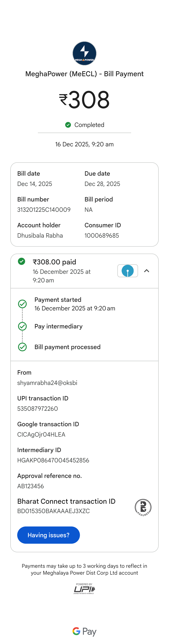
Task: Tap the SBI bank logo badge
Action: click(x=128, y=271)
